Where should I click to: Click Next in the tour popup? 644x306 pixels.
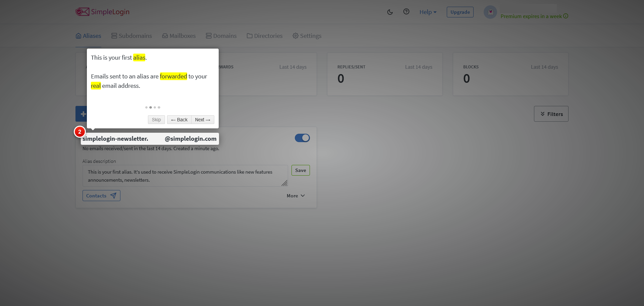point(203,120)
